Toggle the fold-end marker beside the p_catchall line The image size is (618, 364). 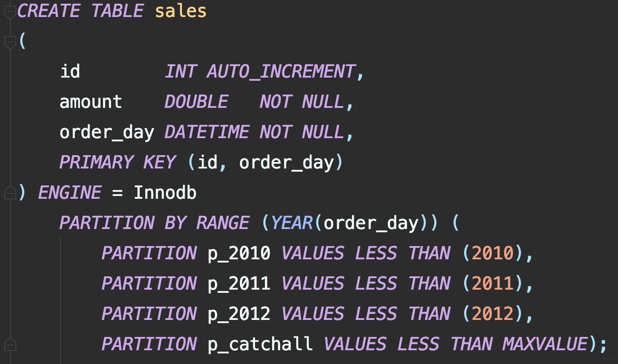click(x=10, y=344)
